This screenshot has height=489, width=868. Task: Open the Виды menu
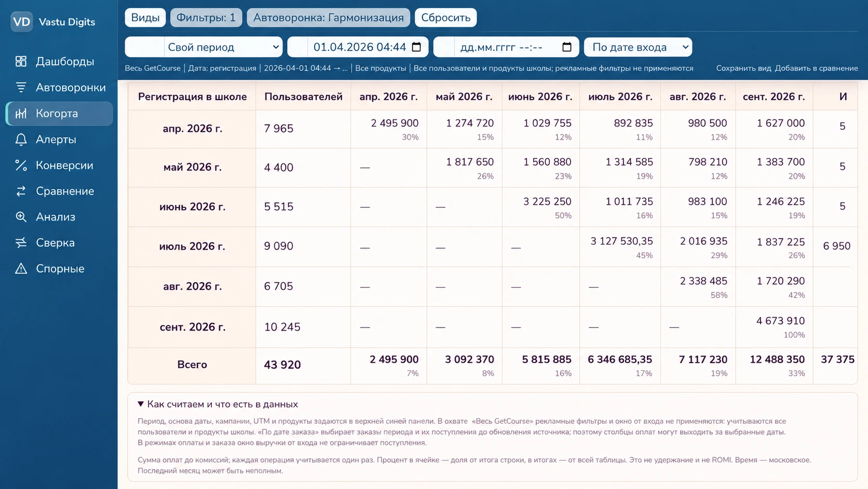145,18
